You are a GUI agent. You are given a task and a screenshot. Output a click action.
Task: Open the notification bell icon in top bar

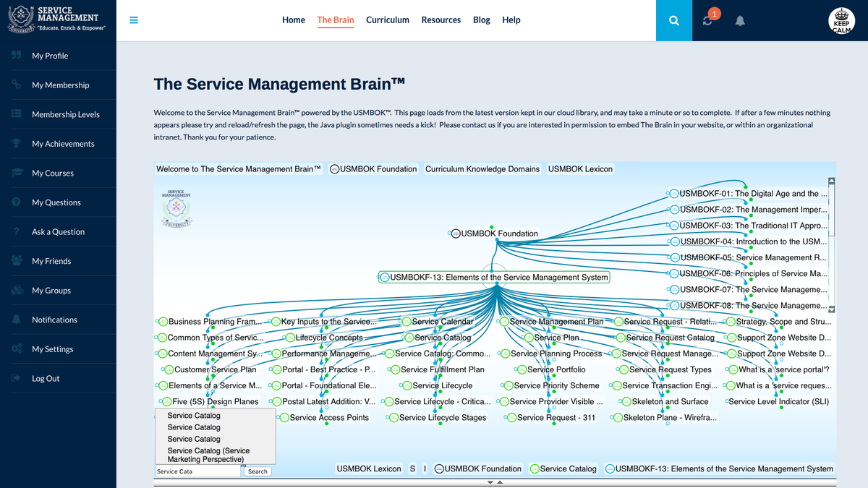tap(739, 20)
